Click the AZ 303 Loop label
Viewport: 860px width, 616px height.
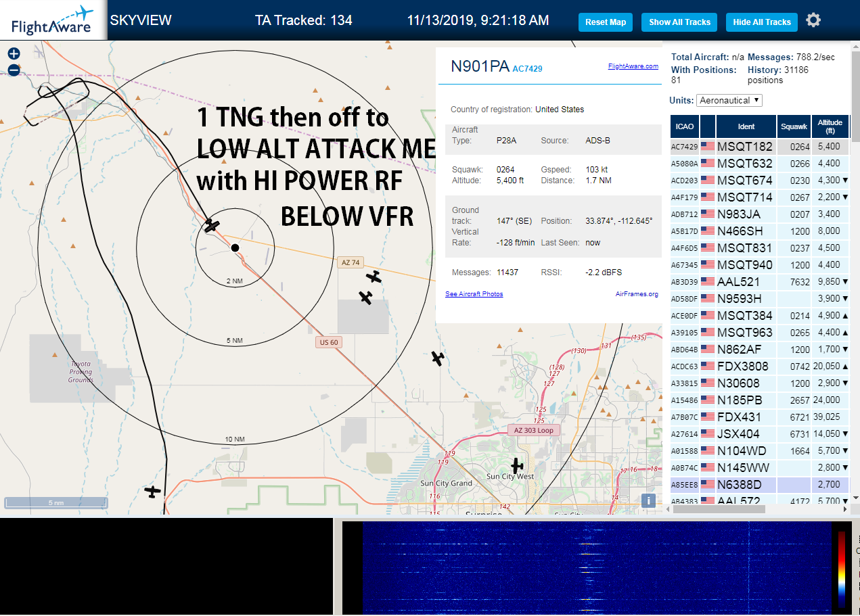click(x=533, y=430)
